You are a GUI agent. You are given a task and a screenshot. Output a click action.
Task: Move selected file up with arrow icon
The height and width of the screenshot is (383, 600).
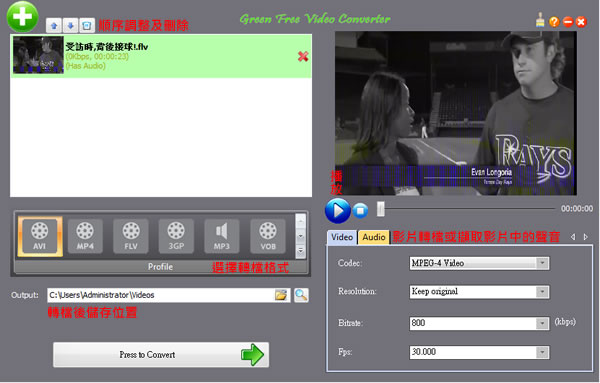click(x=54, y=26)
